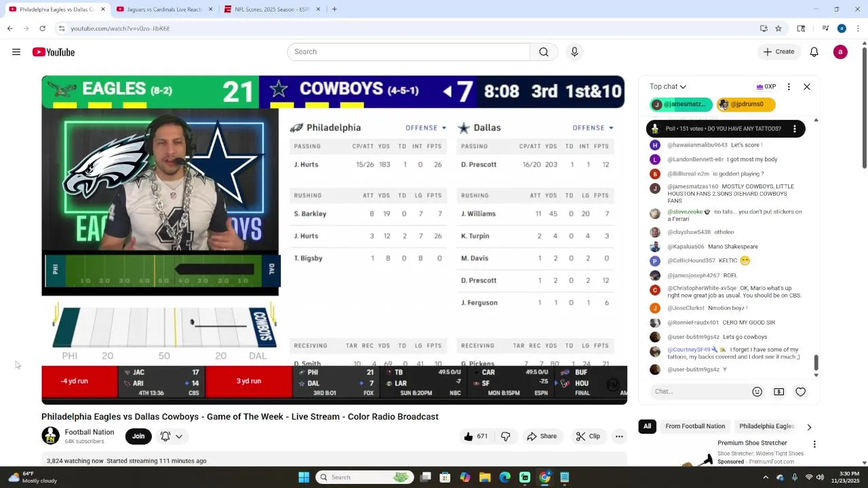868x488 pixels.
Task: Click the browser address bar URL
Action: click(120, 28)
